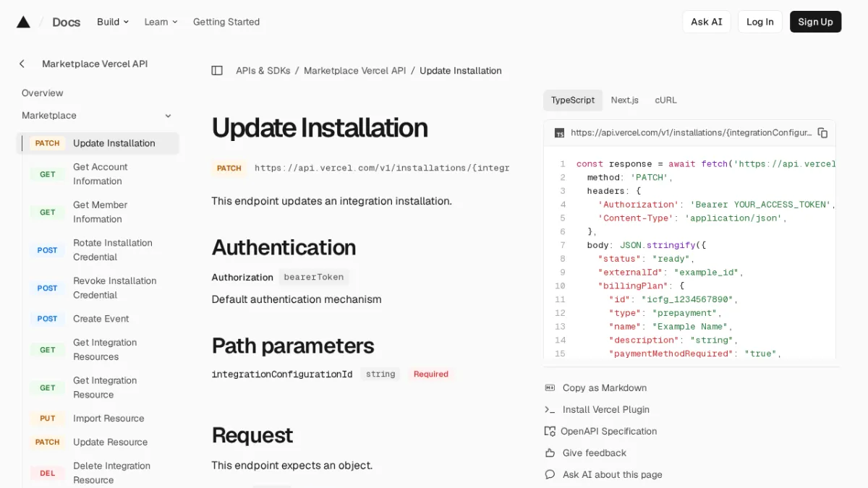Click the Sign Up button
Viewport: 868px width, 488px height.
(815, 22)
